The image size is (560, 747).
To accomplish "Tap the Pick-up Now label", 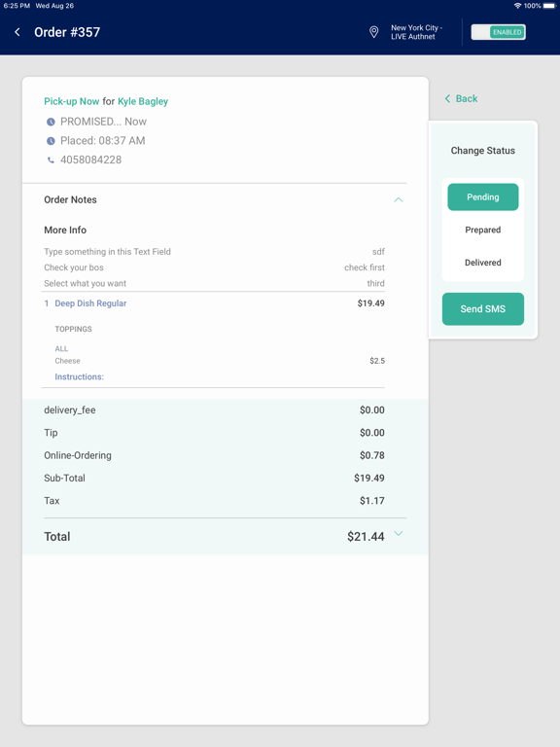I will click(71, 101).
